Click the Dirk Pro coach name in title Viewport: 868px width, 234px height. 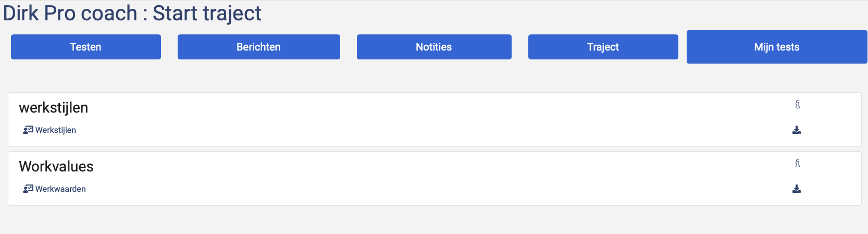70,13
